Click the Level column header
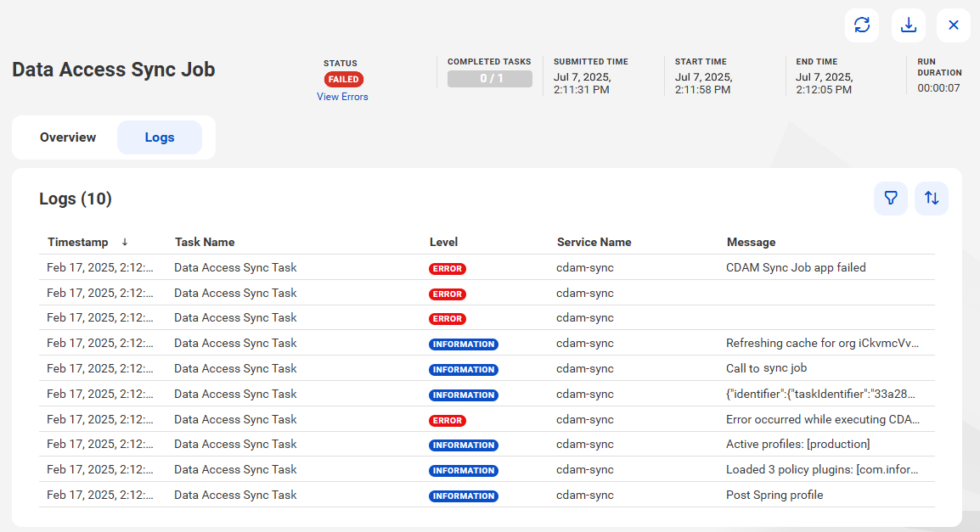The height and width of the screenshot is (532, 980). coord(443,243)
